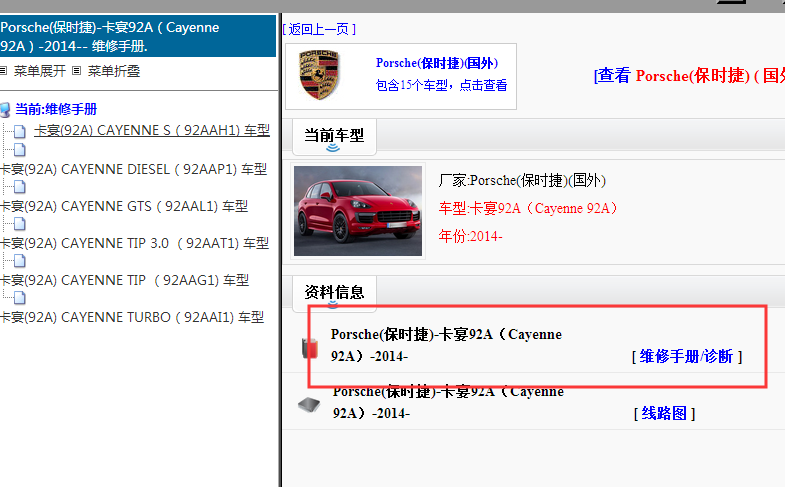
Task: Click 包含15个车型，点击查看 link
Action: tap(442, 85)
